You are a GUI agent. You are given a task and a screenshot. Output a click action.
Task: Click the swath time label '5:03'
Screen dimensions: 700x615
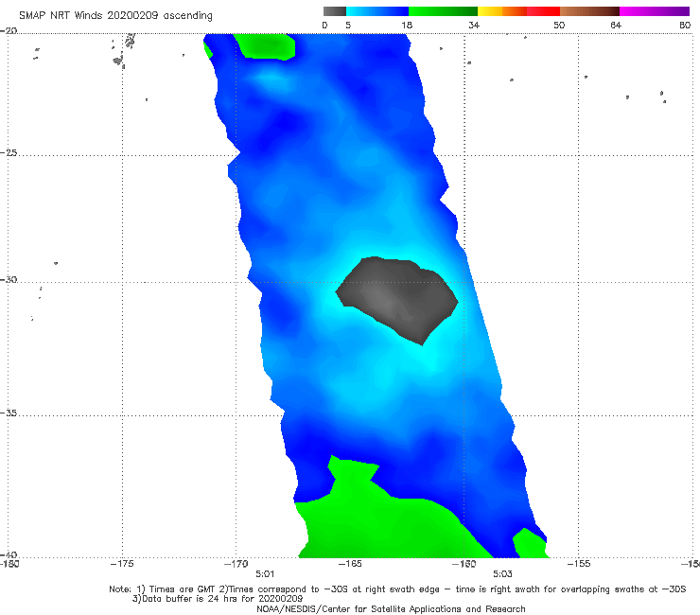[x=502, y=574]
